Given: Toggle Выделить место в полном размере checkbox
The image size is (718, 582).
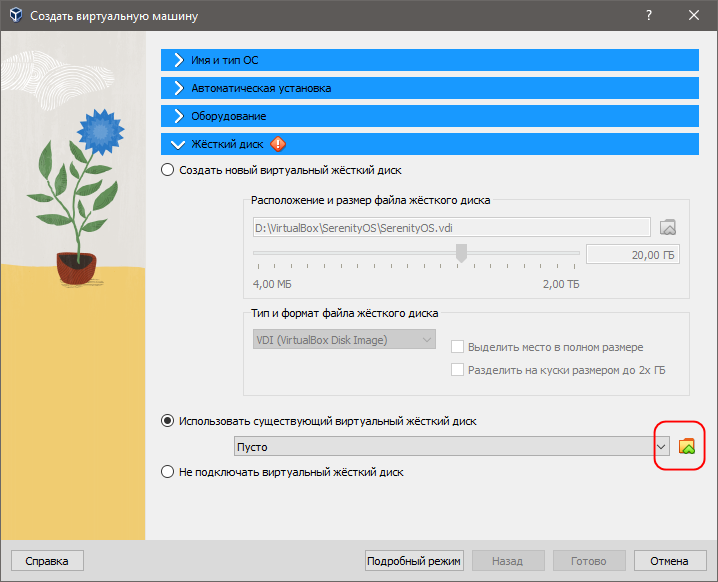Looking at the screenshot, I should (x=457, y=347).
